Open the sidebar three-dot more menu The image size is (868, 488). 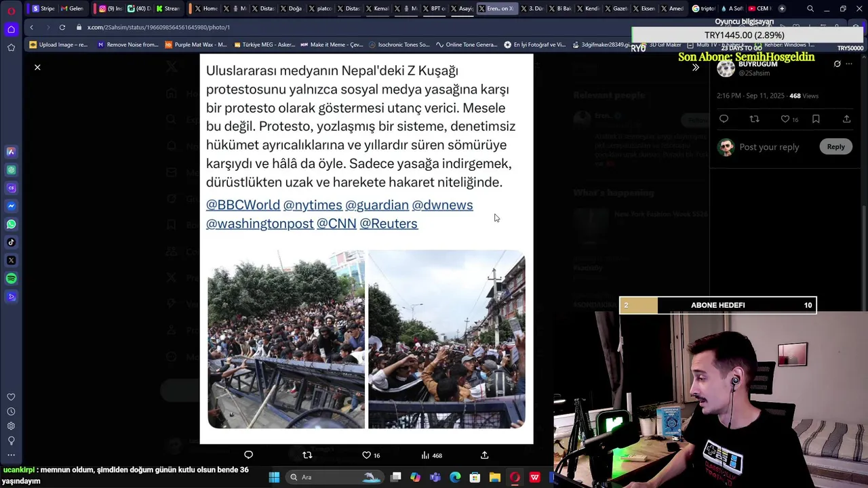pyautogui.click(x=11, y=455)
